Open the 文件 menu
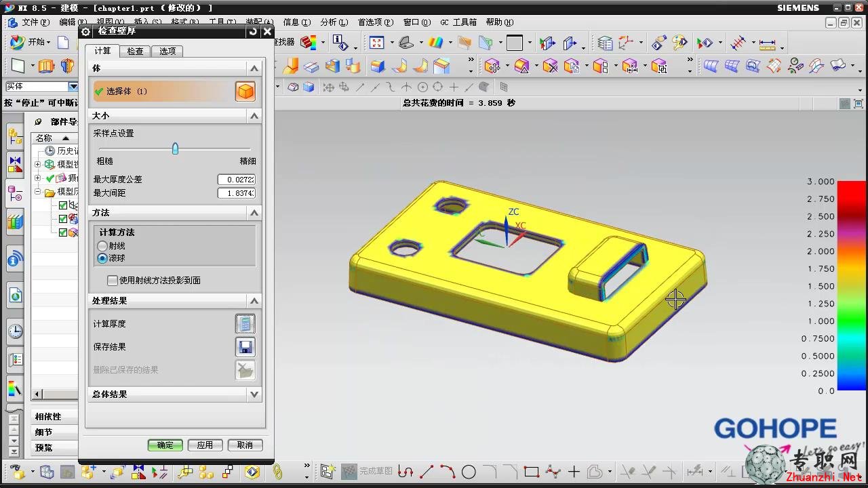 35,22
